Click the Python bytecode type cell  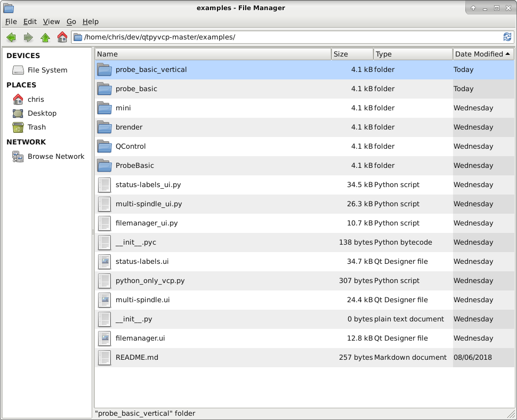[x=403, y=242]
